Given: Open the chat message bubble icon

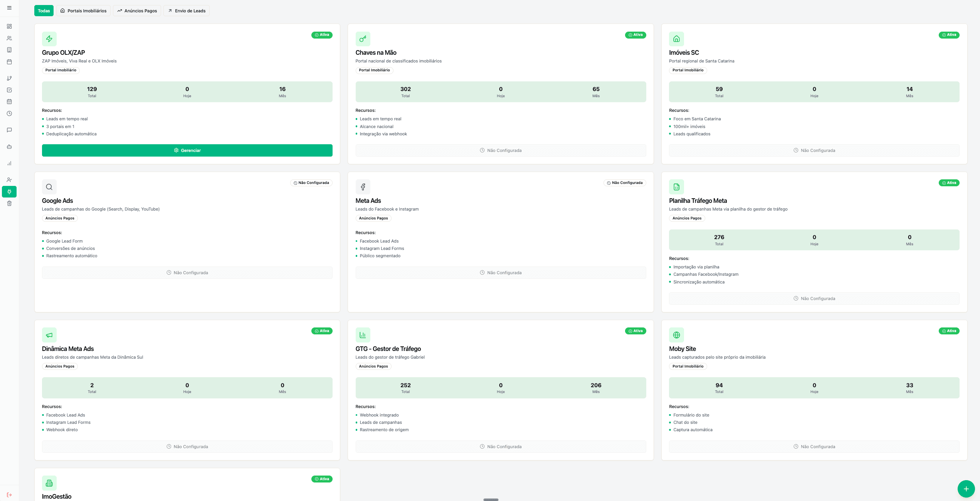Looking at the screenshot, I should coord(9,130).
